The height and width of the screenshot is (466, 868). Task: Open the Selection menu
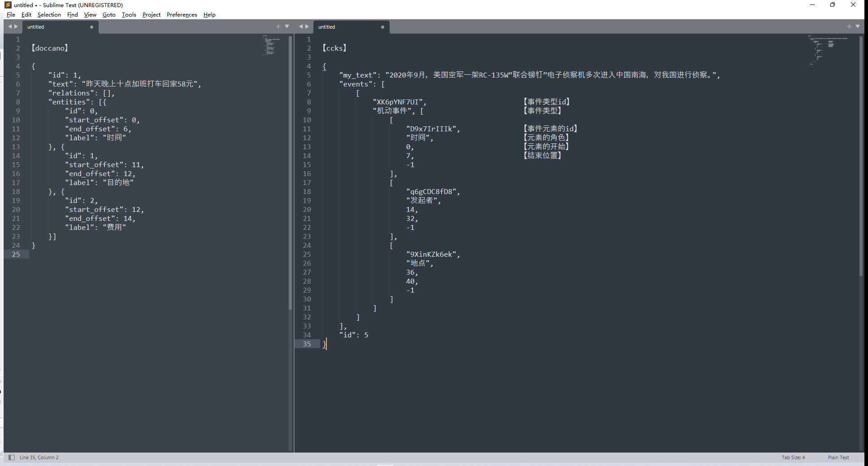point(49,15)
